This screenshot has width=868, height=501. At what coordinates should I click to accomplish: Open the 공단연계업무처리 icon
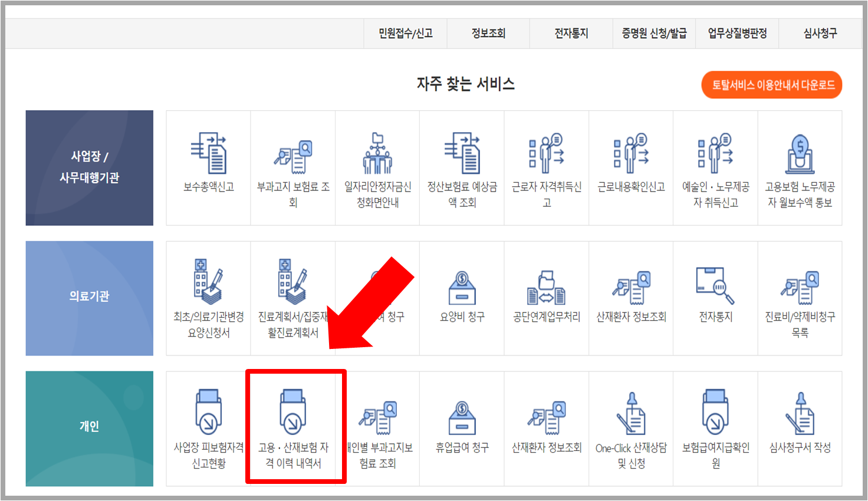coord(546,298)
